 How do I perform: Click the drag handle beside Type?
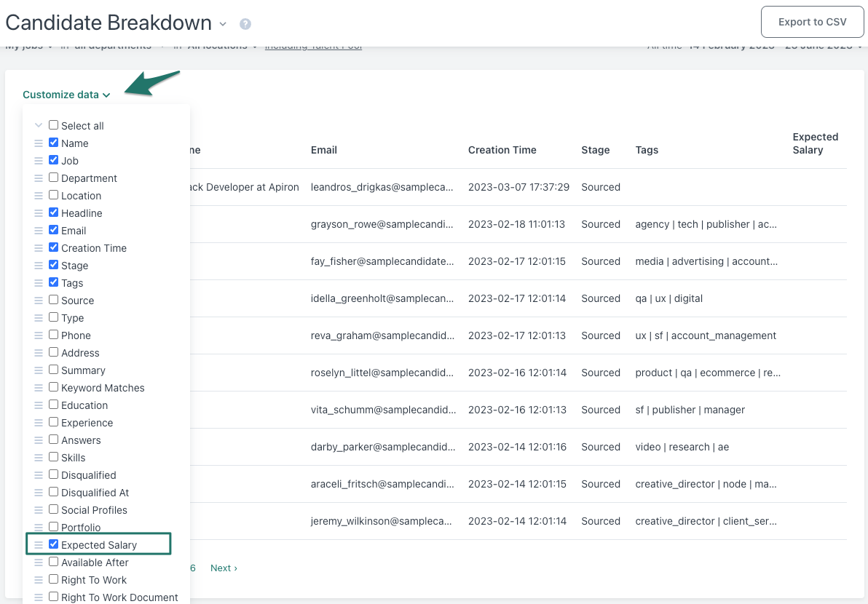(x=39, y=318)
